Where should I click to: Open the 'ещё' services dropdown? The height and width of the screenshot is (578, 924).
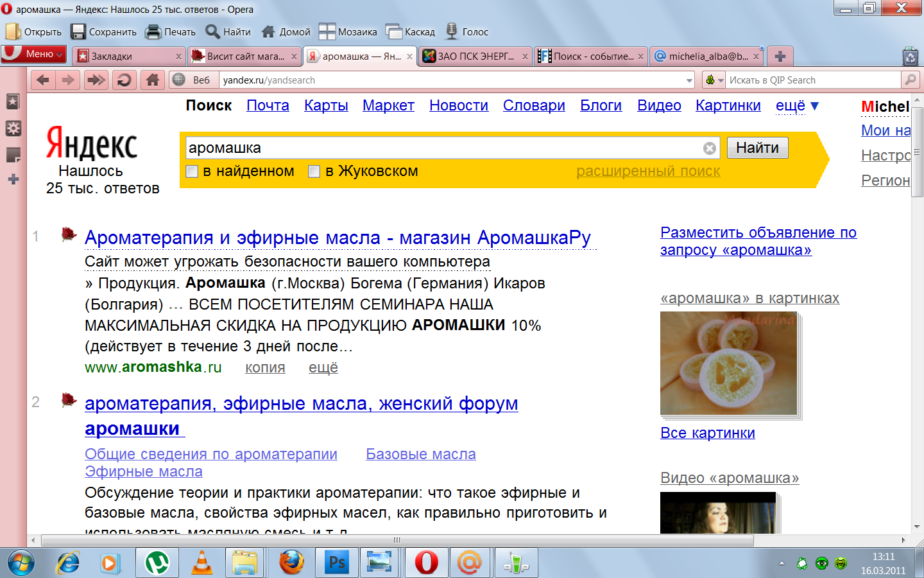point(797,106)
